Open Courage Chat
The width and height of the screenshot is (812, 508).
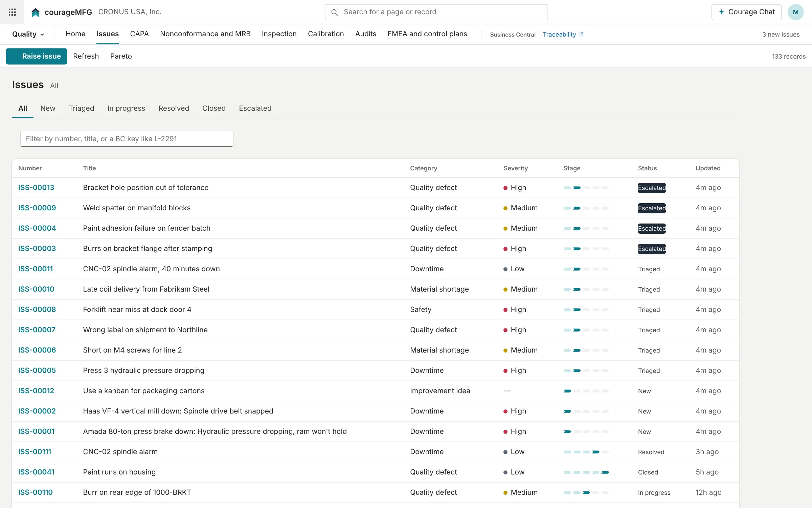click(x=746, y=12)
